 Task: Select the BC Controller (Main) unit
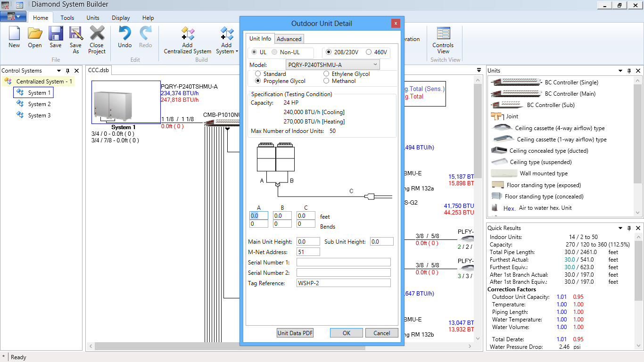point(543,94)
